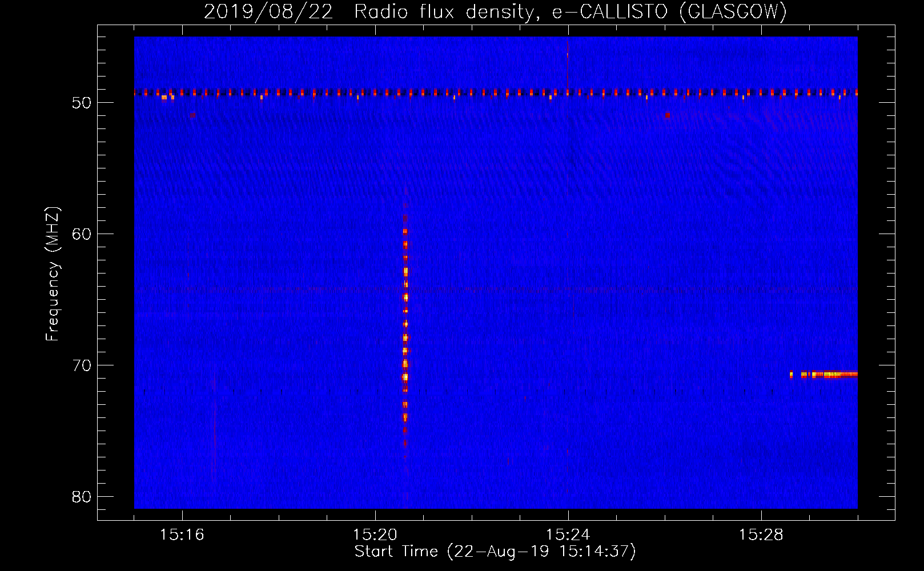Click the 15:20 time tick label

click(x=375, y=534)
